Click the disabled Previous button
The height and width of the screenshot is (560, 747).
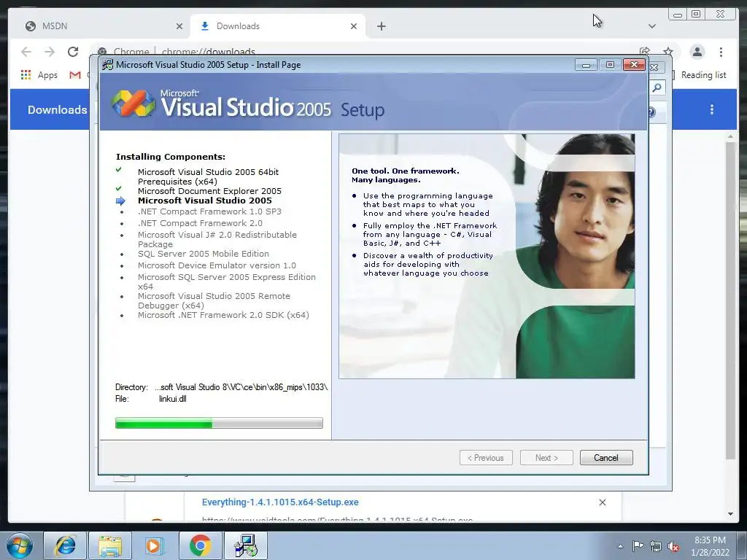[486, 458]
